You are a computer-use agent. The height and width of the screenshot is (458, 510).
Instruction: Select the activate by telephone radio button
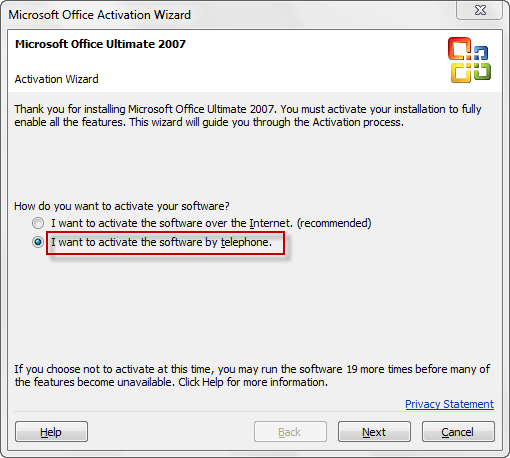(38, 242)
